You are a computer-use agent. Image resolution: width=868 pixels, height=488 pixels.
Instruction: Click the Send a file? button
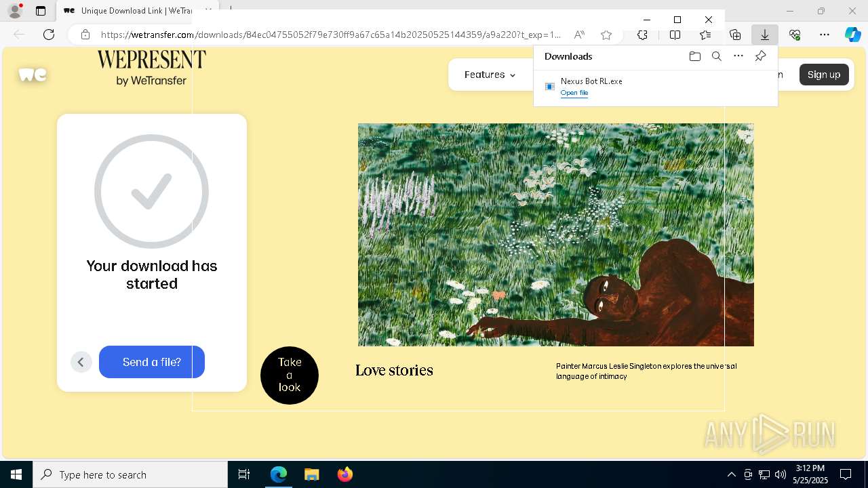152,362
